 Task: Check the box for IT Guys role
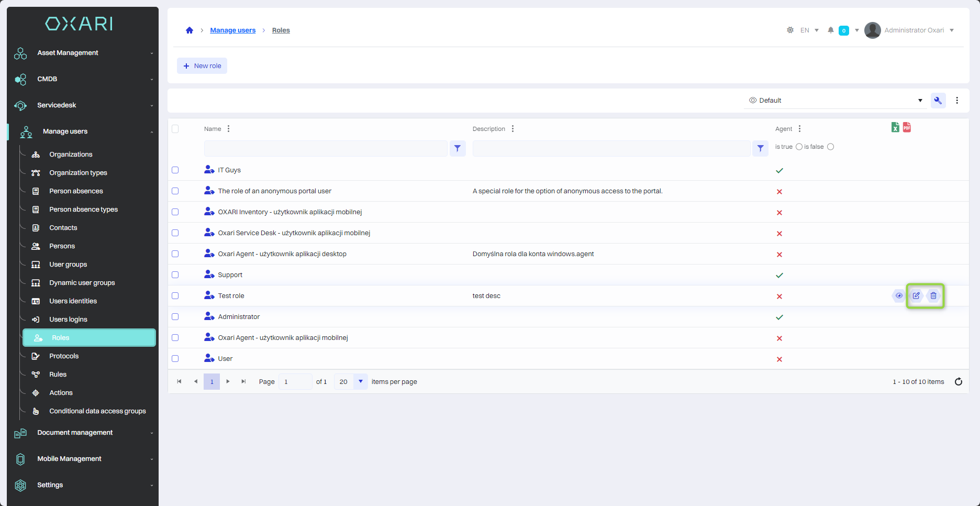(175, 170)
